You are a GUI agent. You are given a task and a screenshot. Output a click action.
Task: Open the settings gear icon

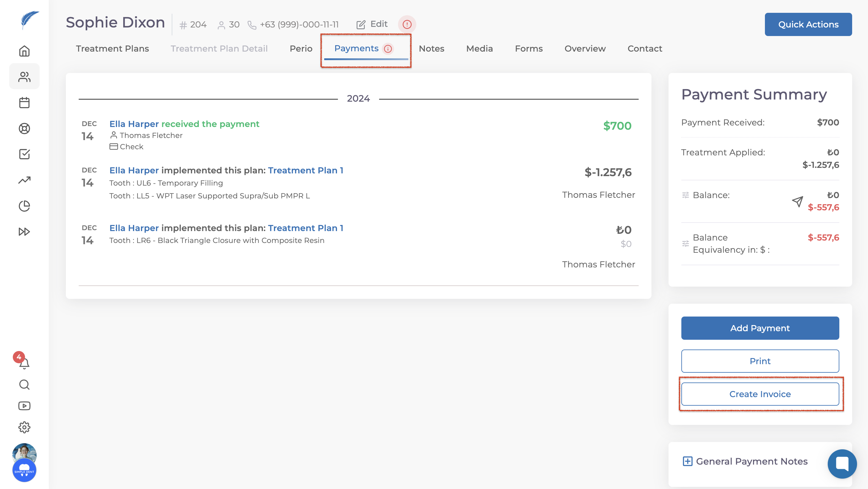coord(24,427)
